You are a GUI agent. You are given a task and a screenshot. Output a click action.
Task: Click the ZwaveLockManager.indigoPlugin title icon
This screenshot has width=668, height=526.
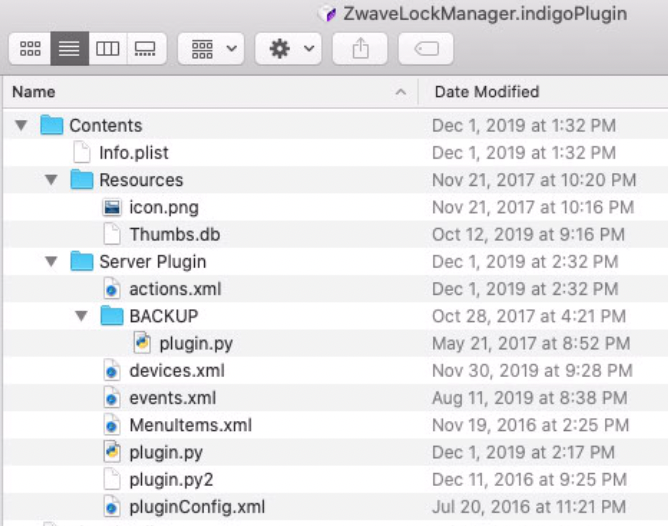[x=327, y=14]
